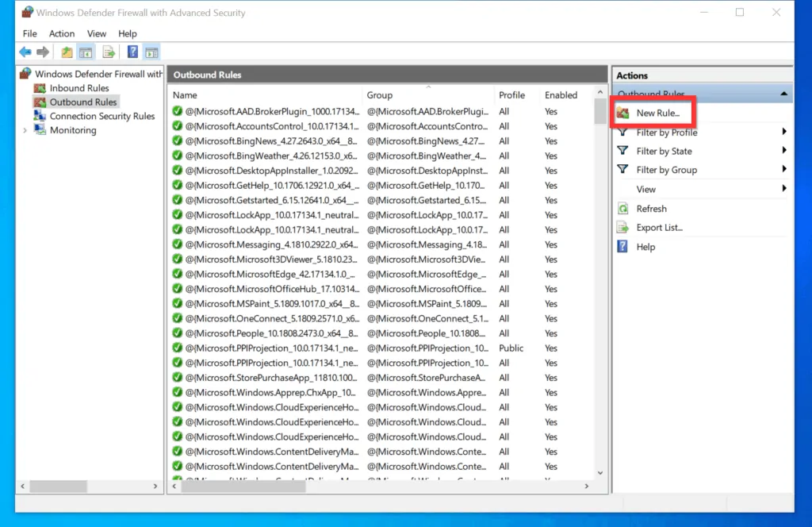Click the Back navigation arrow in the toolbar
This screenshot has width=812, height=527.
(25, 52)
